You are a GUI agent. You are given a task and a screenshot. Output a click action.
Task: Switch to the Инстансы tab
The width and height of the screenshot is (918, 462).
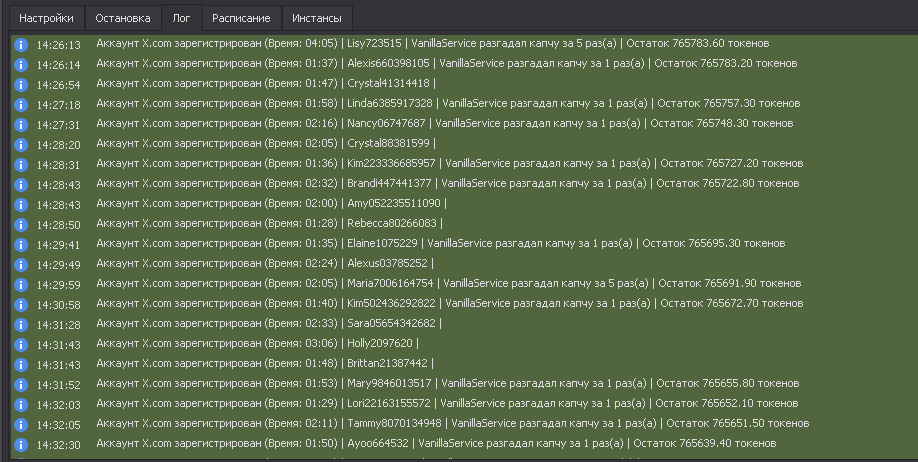[x=317, y=18]
